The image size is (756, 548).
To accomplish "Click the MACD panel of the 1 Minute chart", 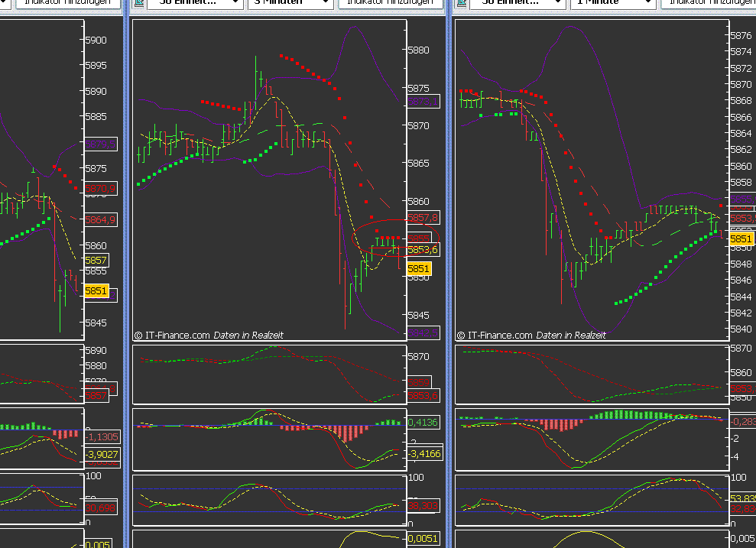I will click(x=592, y=439).
